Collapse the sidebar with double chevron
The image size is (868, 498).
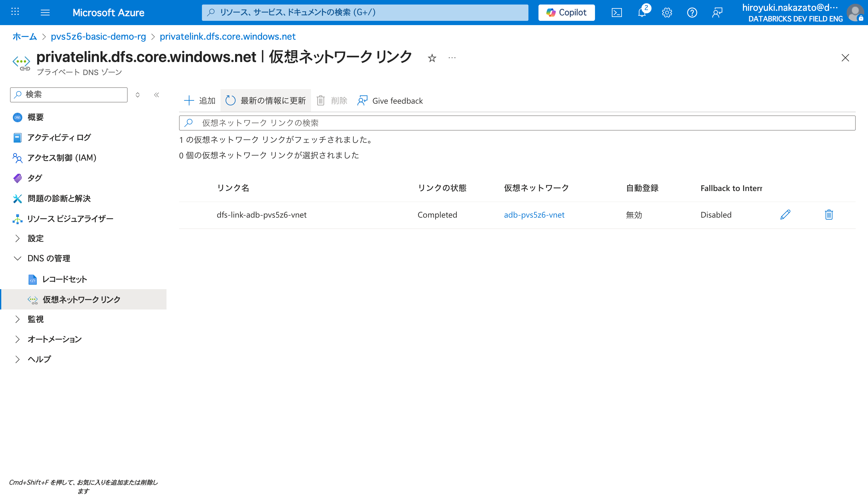click(x=156, y=95)
